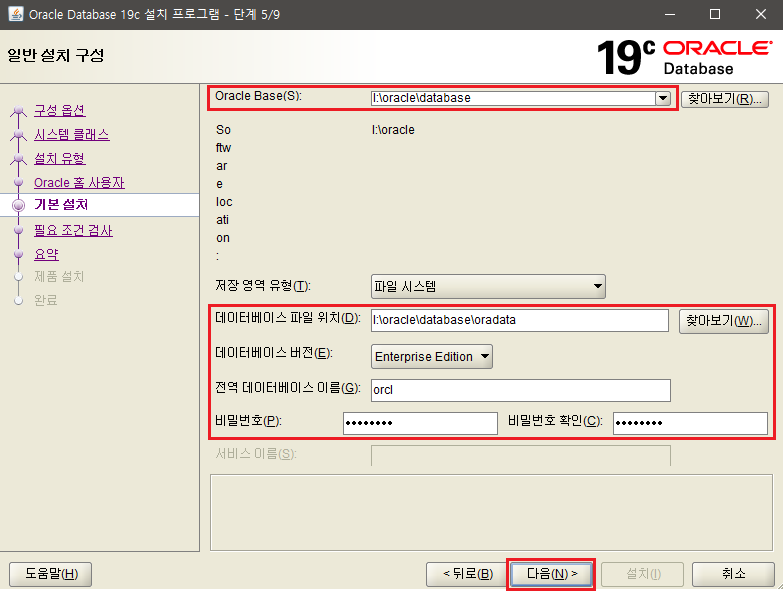The image size is (783, 591).
Task: Open the 설치 유형 step link
Action: point(59,158)
